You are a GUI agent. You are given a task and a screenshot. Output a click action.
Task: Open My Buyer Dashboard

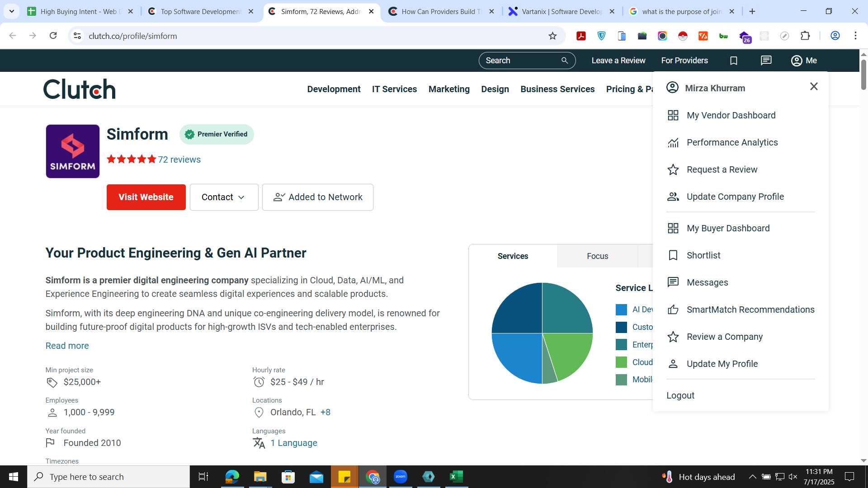(x=728, y=228)
